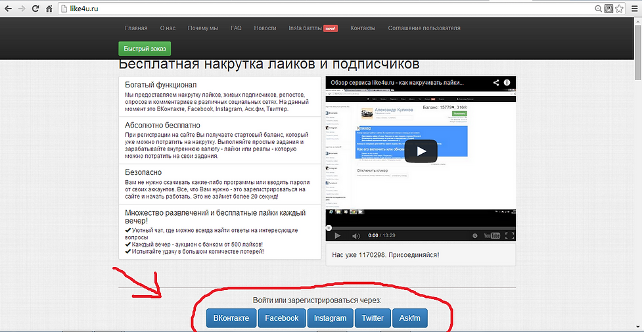Click Войти или зарегистрироваться через: text

317,300
